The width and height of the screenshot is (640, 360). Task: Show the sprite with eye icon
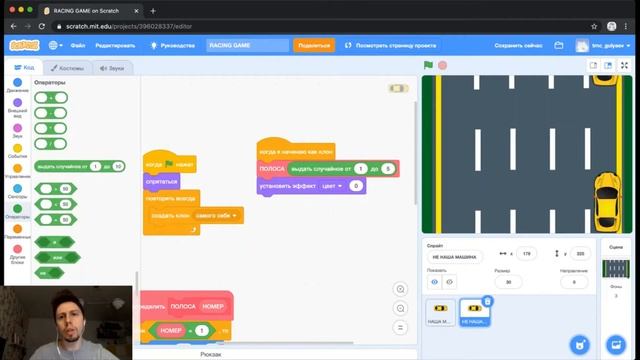434,282
